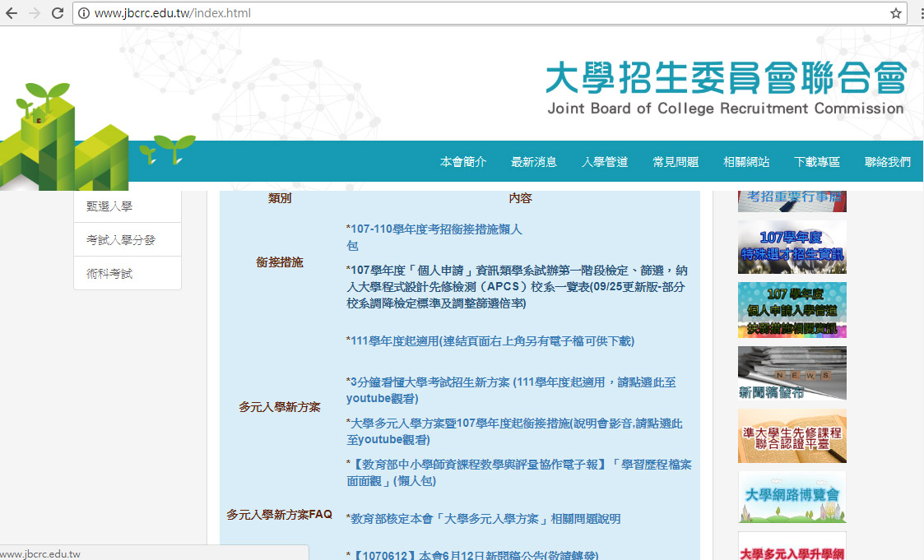Click the 常見問題 navigation item
The image size is (924, 560).
tap(675, 162)
